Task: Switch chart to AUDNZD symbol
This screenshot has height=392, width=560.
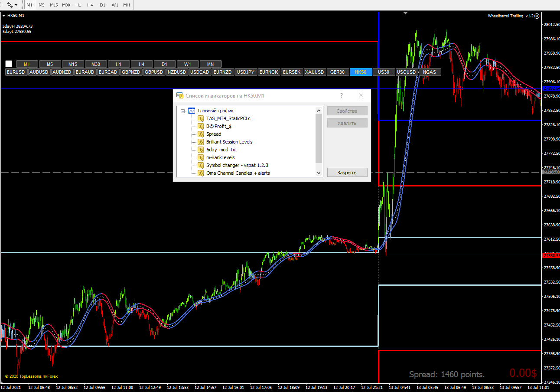Action: coord(62,72)
